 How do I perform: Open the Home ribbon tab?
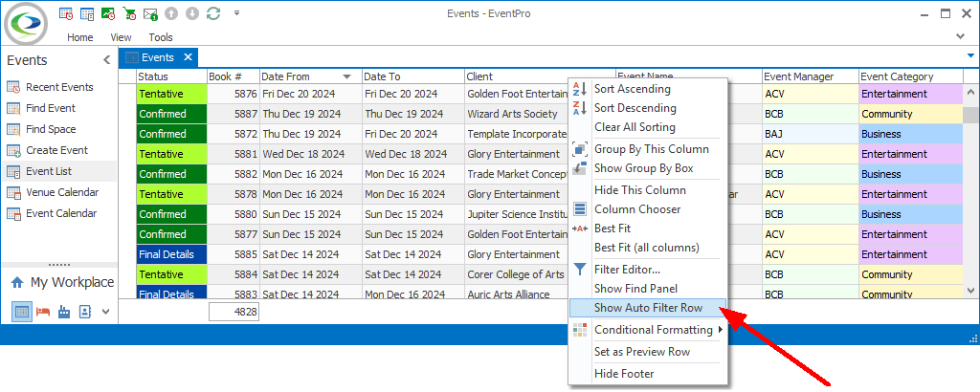pos(80,37)
